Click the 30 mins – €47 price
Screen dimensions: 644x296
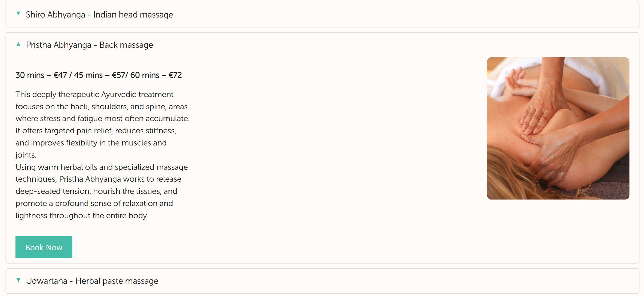click(x=41, y=75)
